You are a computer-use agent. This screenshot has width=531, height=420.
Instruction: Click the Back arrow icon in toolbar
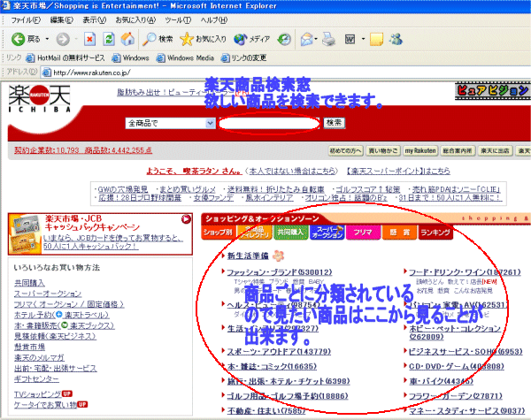[19, 39]
